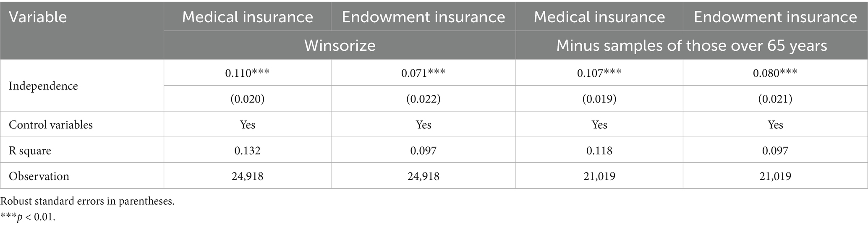Select the 0.118 R square value
This screenshot has height=227, width=868.
pos(599,151)
